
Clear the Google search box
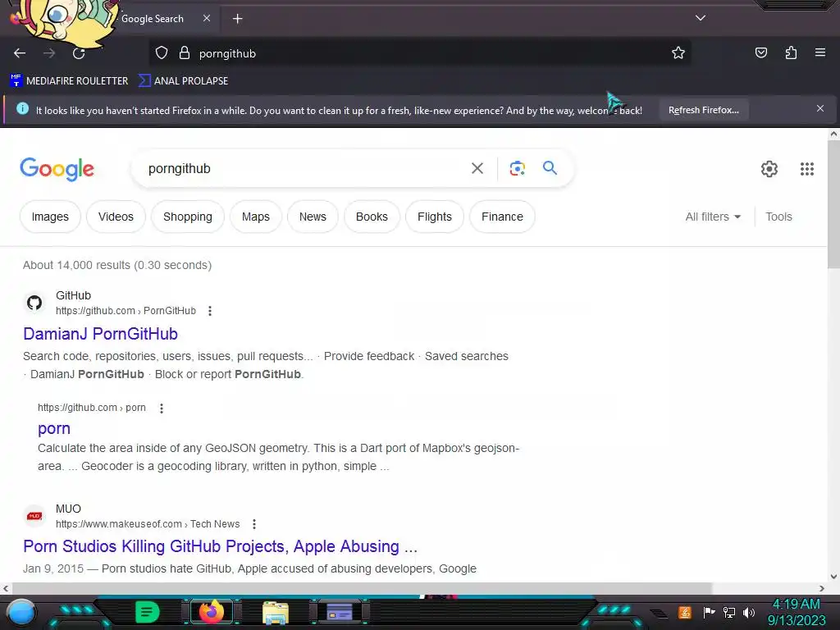pyautogui.click(x=477, y=169)
